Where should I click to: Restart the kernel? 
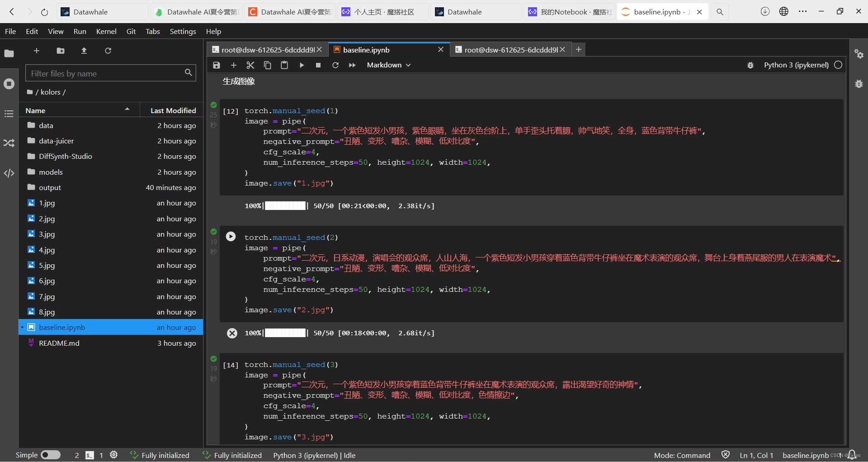[x=335, y=65]
